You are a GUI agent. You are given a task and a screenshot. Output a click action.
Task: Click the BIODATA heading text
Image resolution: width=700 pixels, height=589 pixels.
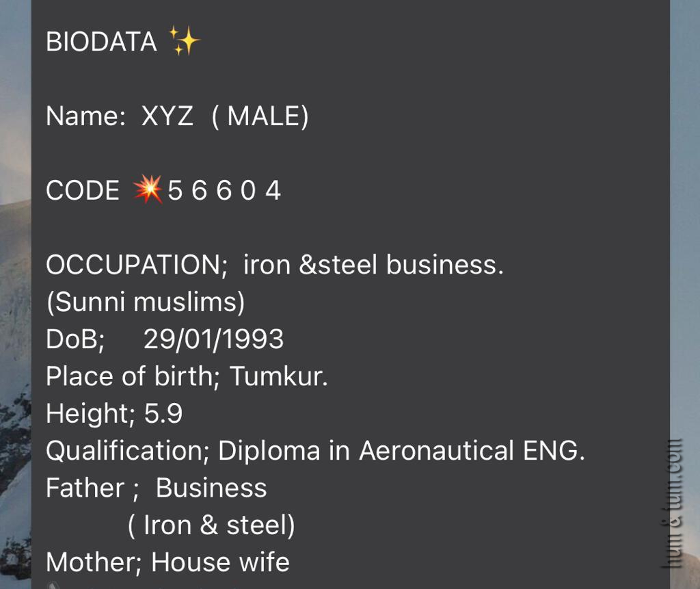pos(101,42)
